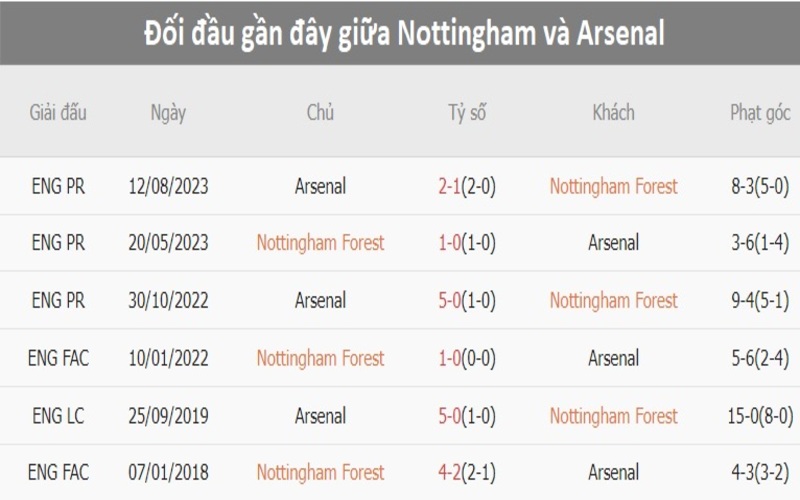800x500 pixels.
Task: Click the "Chủ" column header
Action: pos(320,112)
